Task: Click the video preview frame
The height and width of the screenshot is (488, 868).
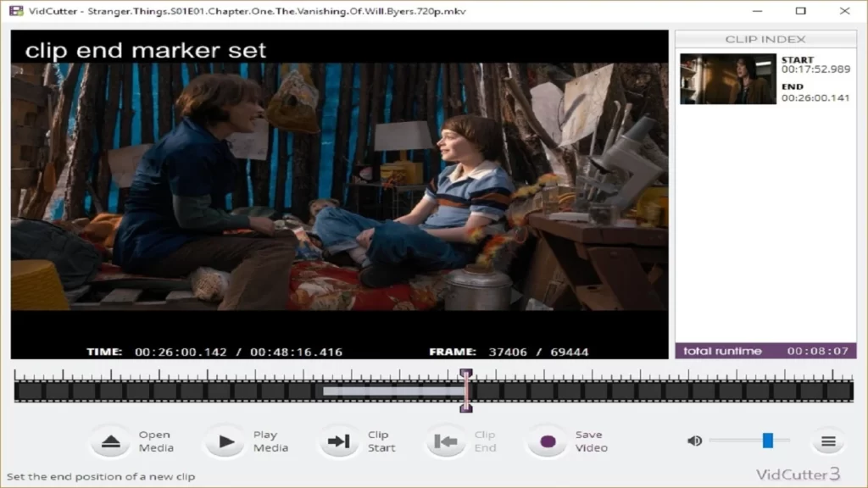Action: [339, 195]
